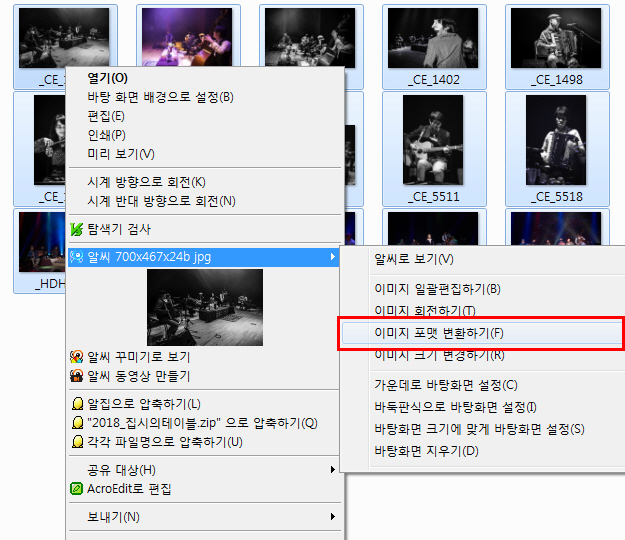Screen dimensions: 625x540
Task: Select 인쇄(P) in the context menu
Action: (x=106, y=135)
